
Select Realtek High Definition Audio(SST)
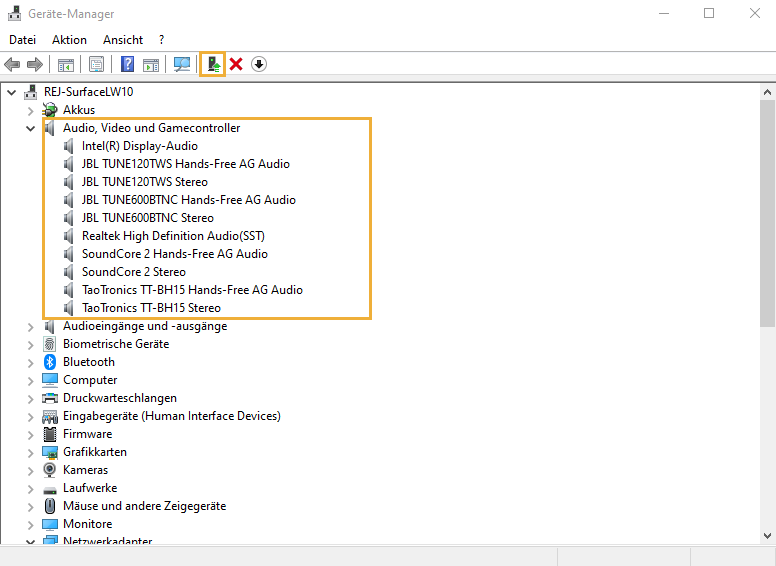tap(173, 236)
